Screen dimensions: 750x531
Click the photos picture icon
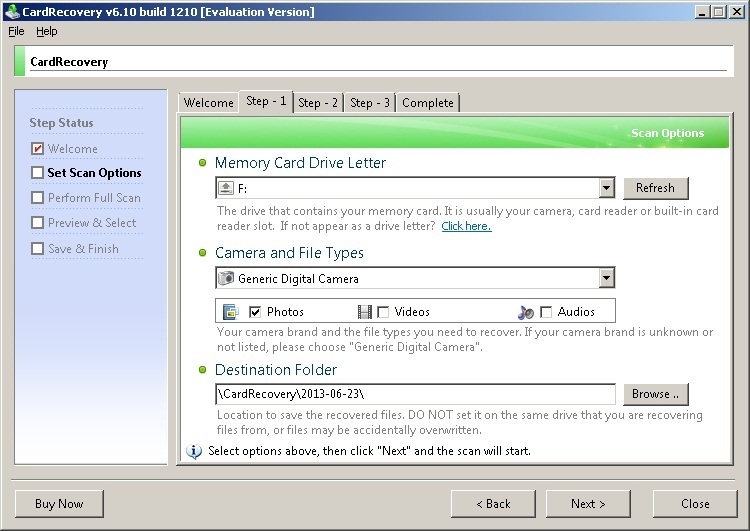click(x=231, y=312)
